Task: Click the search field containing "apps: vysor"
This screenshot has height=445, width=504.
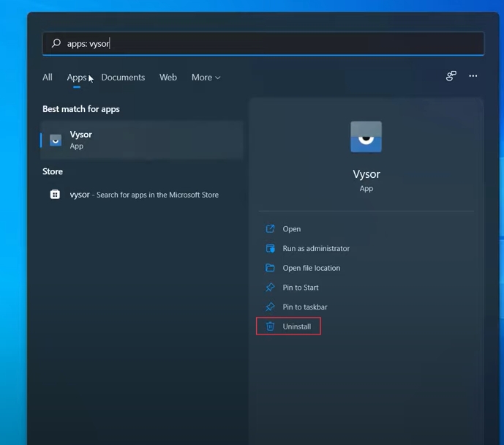Action: (263, 44)
